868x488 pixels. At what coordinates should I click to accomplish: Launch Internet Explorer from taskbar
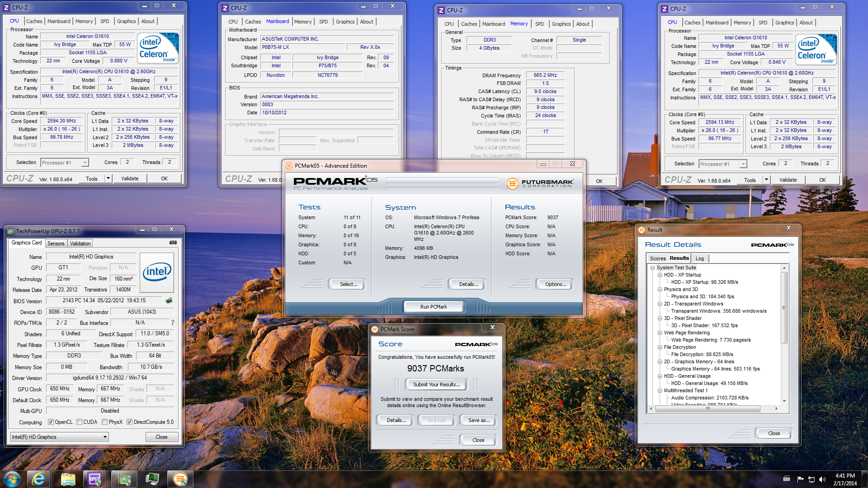[x=38, y=479]
